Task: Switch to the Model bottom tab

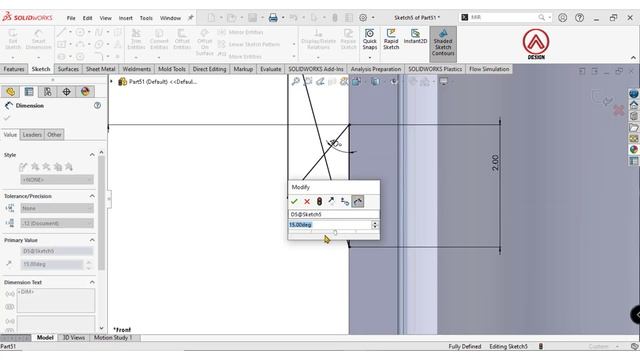Action: (45, 338)
